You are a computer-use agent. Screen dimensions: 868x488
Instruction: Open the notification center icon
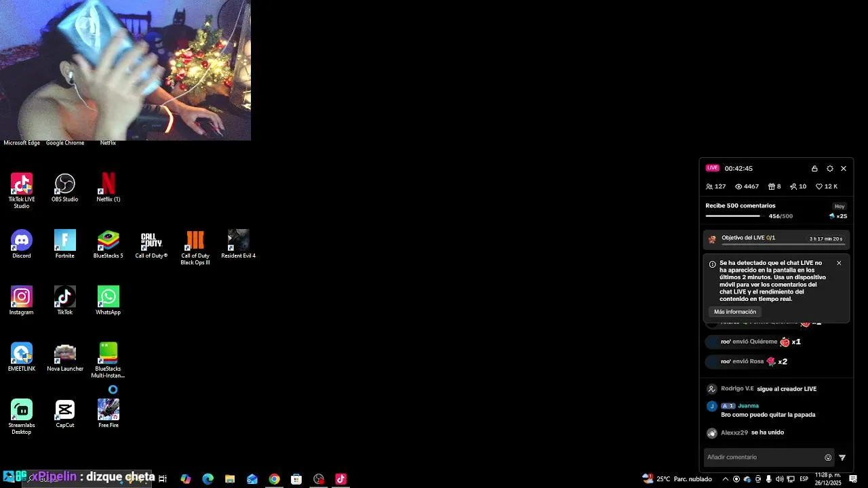853,479
